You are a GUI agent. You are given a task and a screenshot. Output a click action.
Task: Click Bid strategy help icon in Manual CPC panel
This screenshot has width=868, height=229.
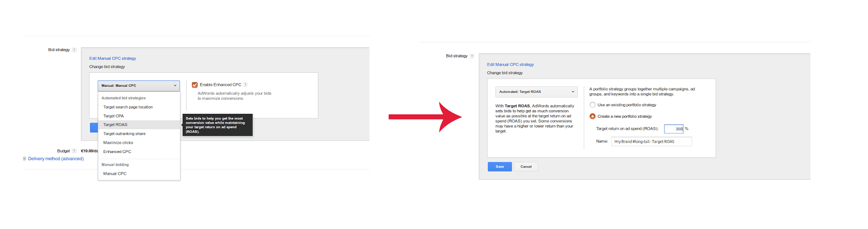pos(74,50)
